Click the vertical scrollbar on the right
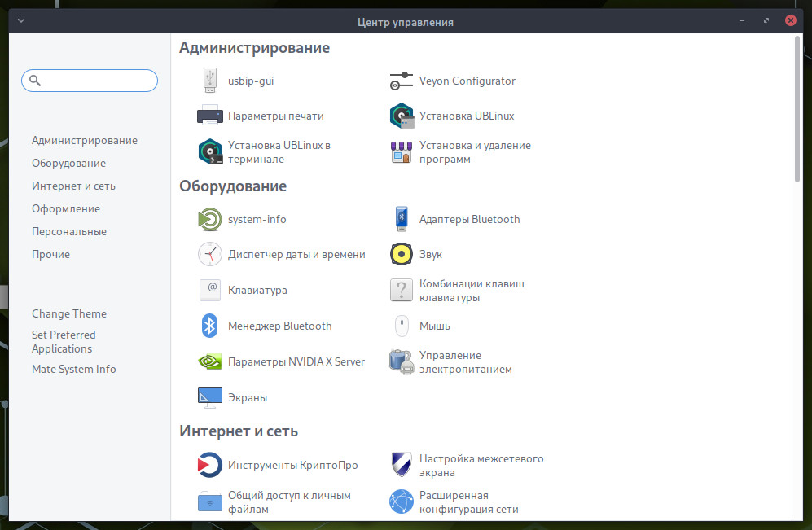This screenshot has height=530, width=812. pyautogui.click(x=797, y=106)
